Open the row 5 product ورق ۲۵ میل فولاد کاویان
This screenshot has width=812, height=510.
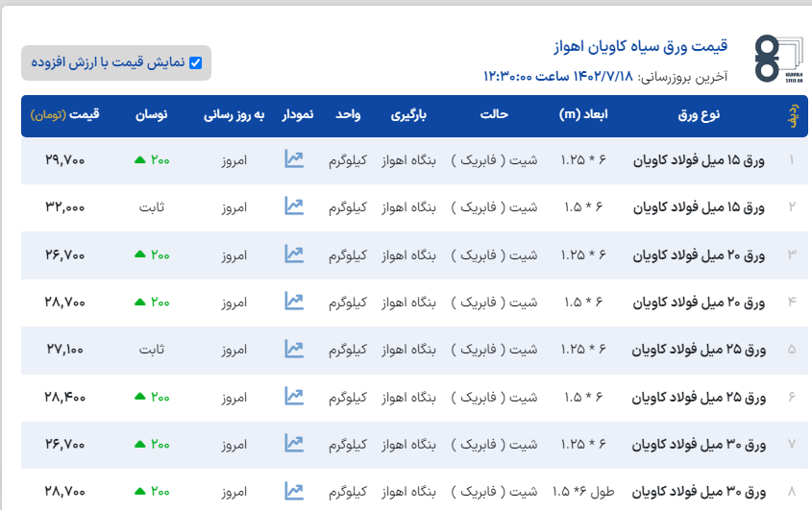[699, 350]
